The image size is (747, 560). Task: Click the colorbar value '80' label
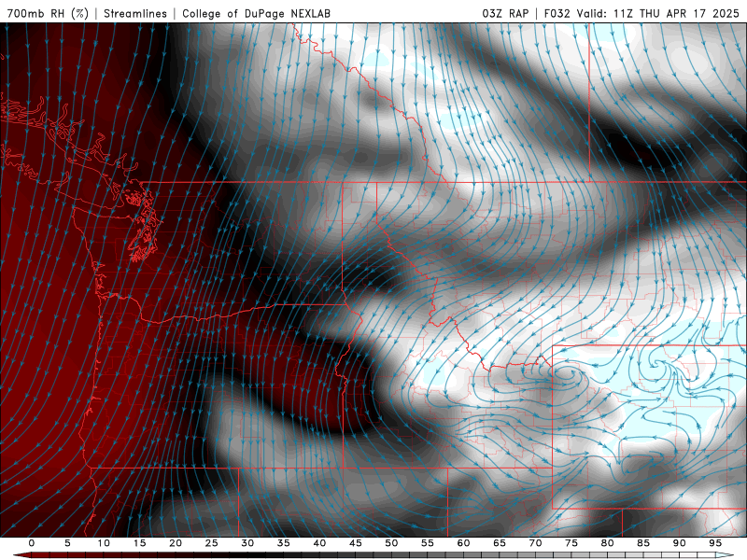pyautogui.click(x=607, y=543)
